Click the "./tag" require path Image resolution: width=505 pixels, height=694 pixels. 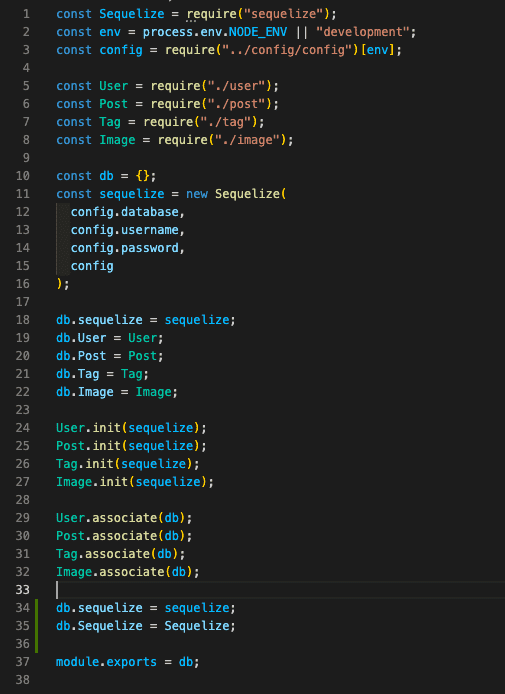pyautogui.click(x=226, y=122)
